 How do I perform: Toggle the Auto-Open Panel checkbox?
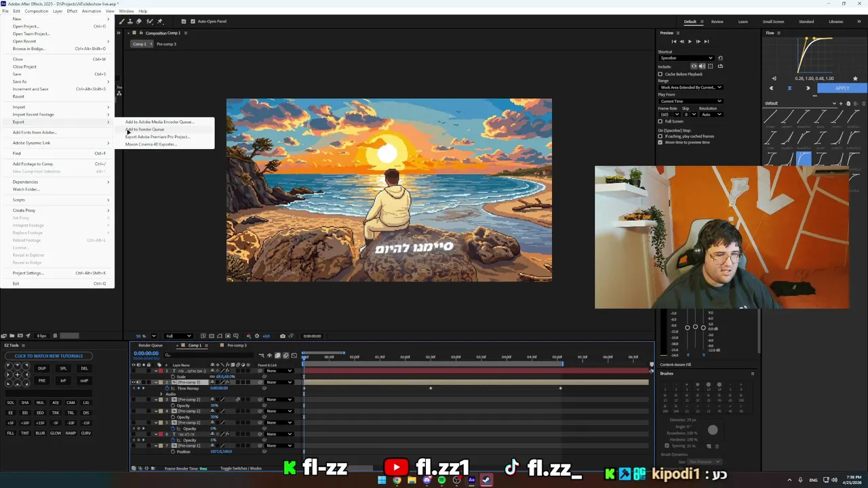pyautogui.click(x=193, y=21)
